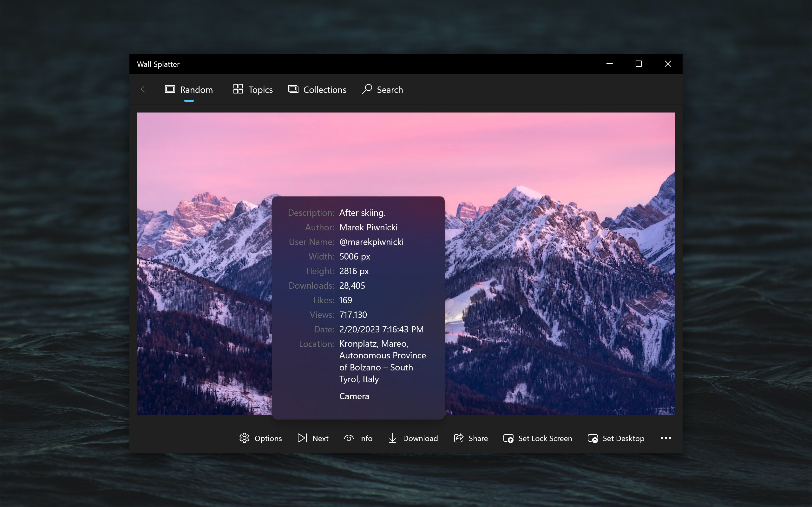The image size is (812, 507).
Task: Click the Search magnifier icon
Action: tap(367, 89)
